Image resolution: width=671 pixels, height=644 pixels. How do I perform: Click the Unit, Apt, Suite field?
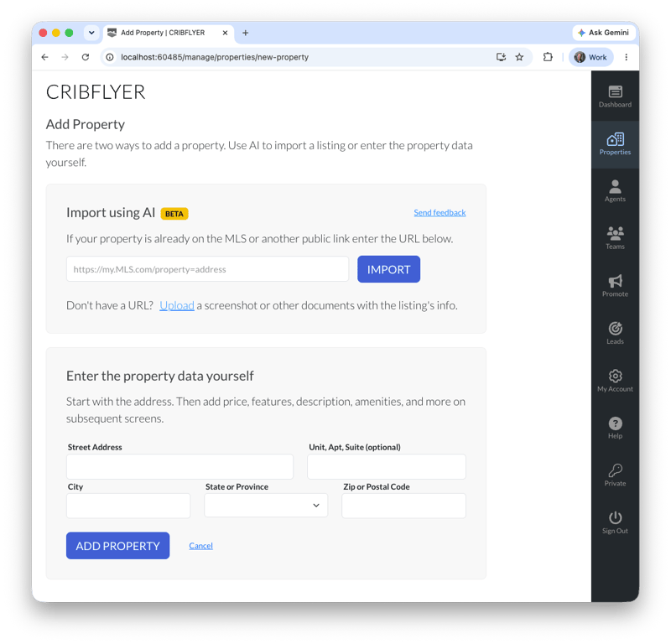pyautogui.click(x=387, y=466)
